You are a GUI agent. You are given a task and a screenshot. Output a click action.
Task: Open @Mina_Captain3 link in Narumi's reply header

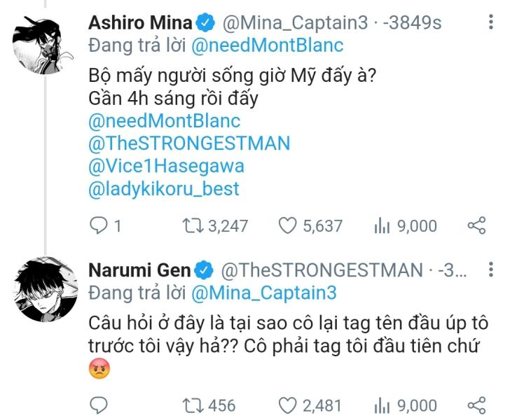pos(264,293)
